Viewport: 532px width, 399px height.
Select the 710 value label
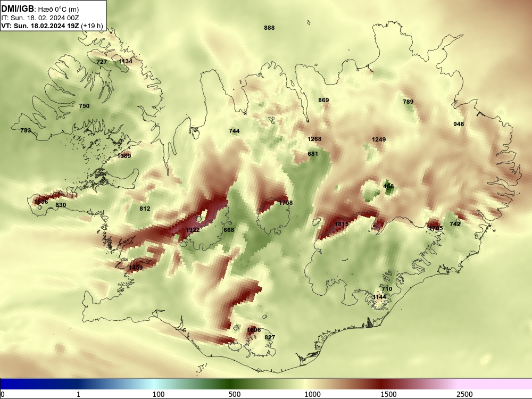(387, 289)
